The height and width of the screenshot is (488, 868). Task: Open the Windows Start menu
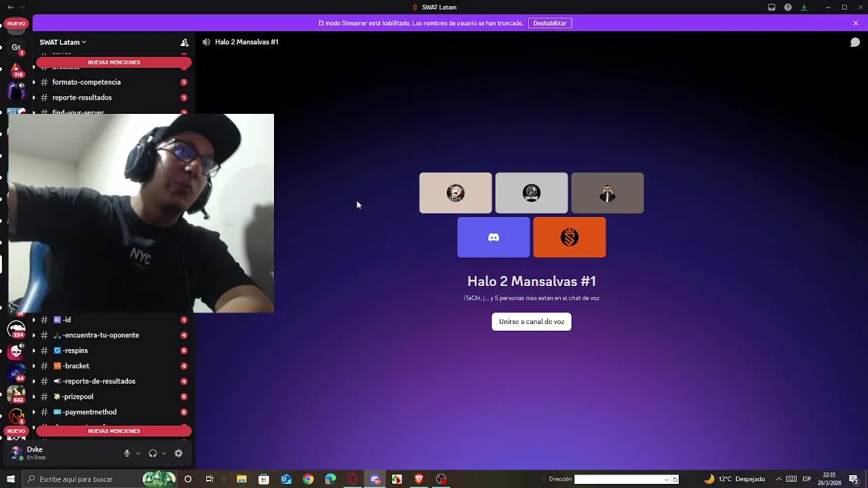pyautogui.click(x=10, y=479)
